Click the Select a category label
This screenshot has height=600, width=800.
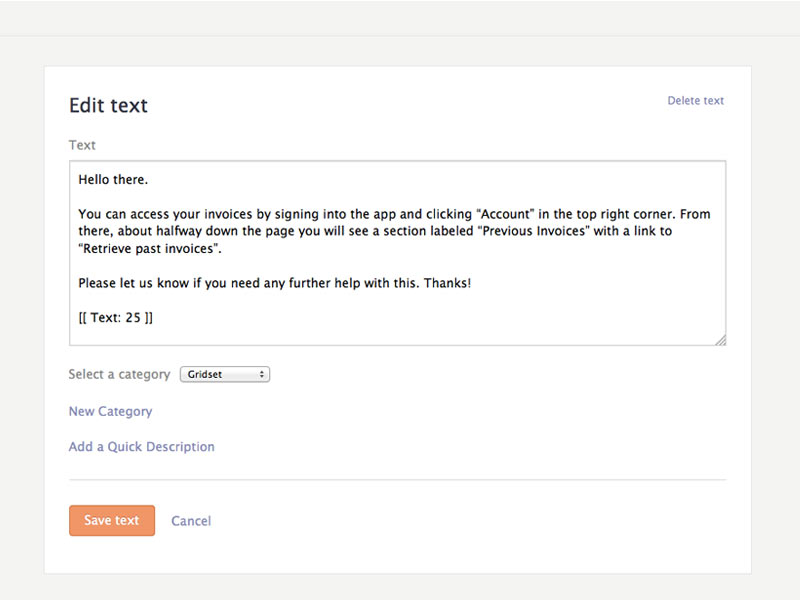119,374
